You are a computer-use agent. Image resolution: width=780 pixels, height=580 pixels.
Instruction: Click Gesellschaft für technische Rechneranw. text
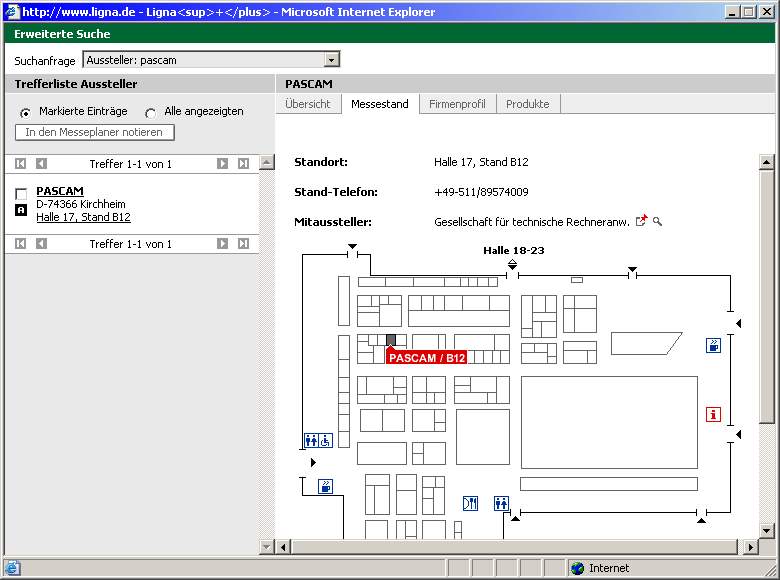tap(532, 222)
